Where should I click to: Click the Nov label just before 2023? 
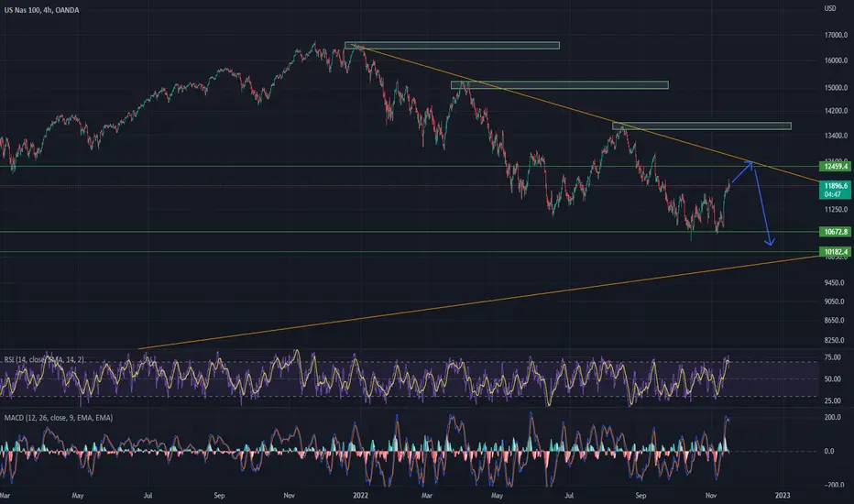click(x=711, y=495)
